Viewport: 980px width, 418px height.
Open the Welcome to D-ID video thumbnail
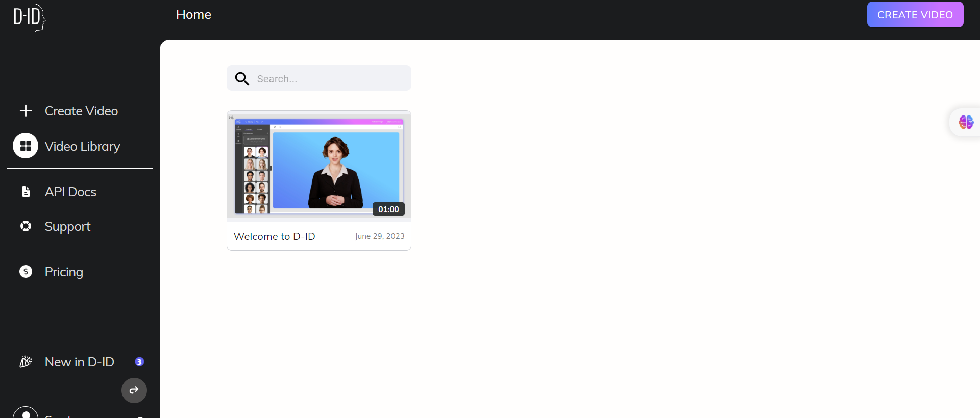318,165
